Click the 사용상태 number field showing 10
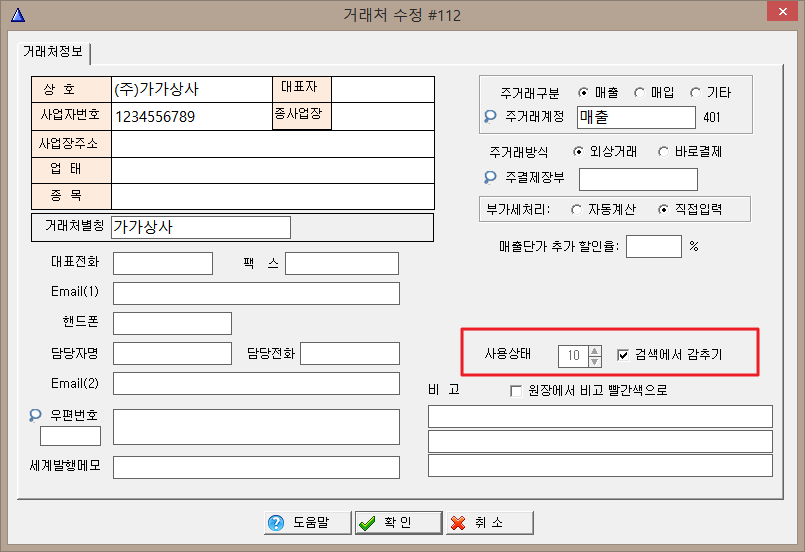Screen dimensions: 805x552 click(x=573, y=356)
